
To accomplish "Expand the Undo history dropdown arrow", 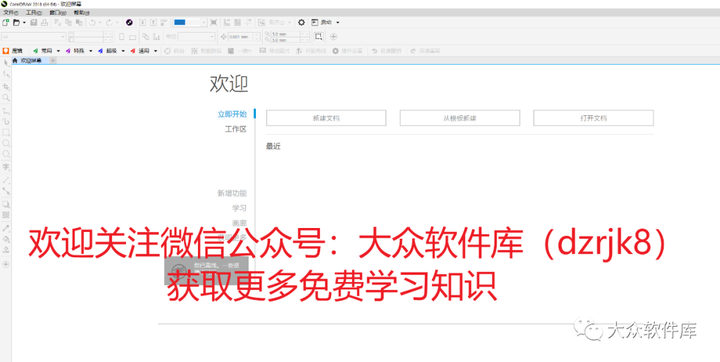I will (100, 22).
